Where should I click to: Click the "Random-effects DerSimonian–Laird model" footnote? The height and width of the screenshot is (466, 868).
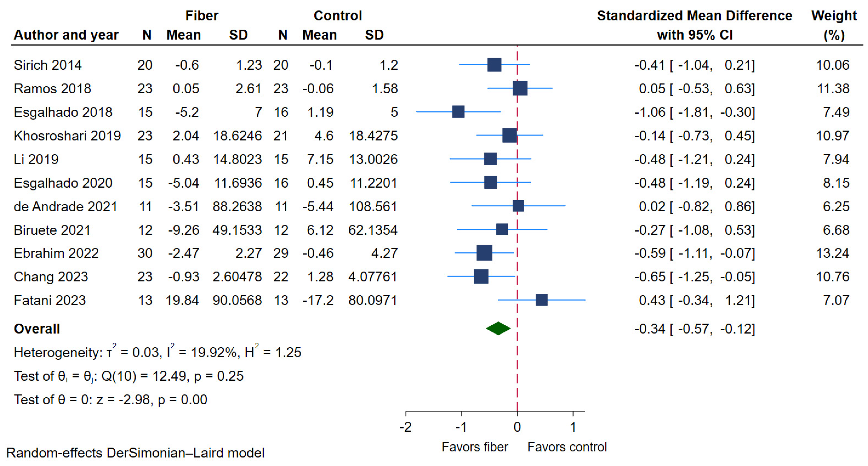(135, 453)
